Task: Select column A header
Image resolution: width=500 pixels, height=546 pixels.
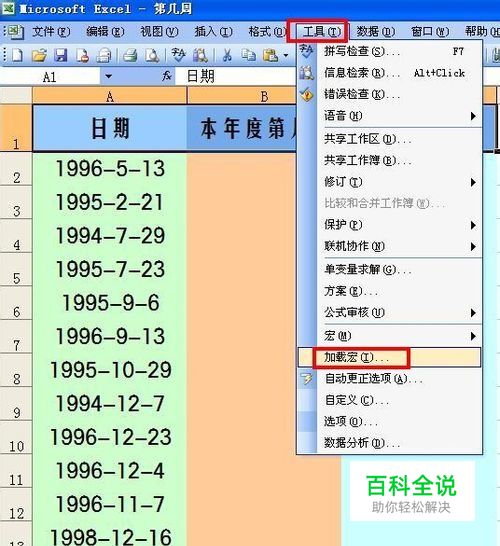Action: click(x=110, y=96)
